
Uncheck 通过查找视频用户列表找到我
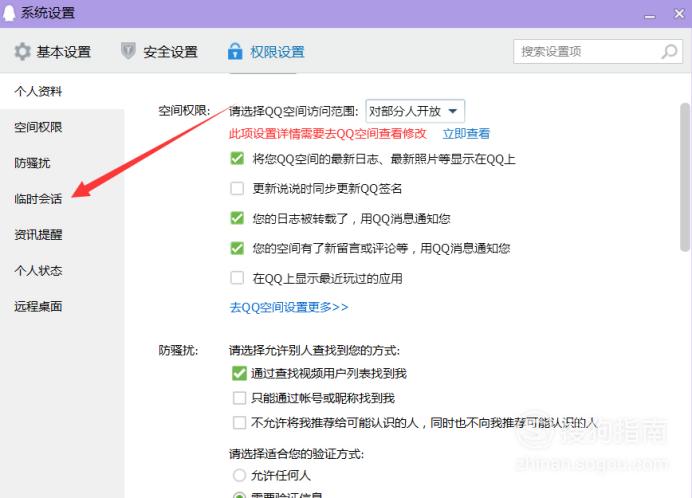pyautogui.click(x=239, y=374)
